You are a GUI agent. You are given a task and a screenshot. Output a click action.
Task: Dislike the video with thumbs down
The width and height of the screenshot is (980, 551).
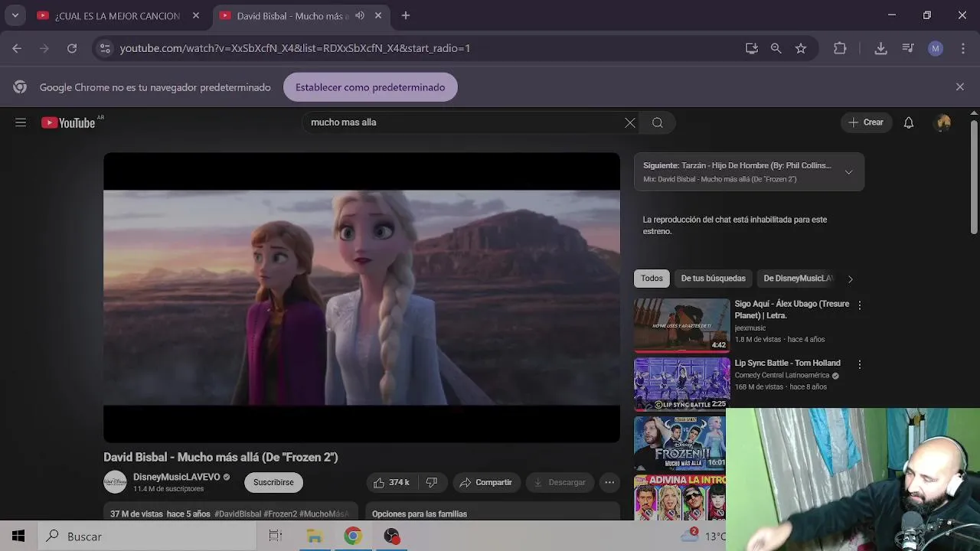click(432, 482)
